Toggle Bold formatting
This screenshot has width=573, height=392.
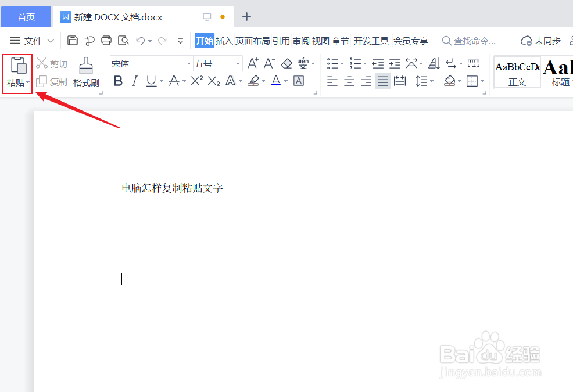point(118,81)
